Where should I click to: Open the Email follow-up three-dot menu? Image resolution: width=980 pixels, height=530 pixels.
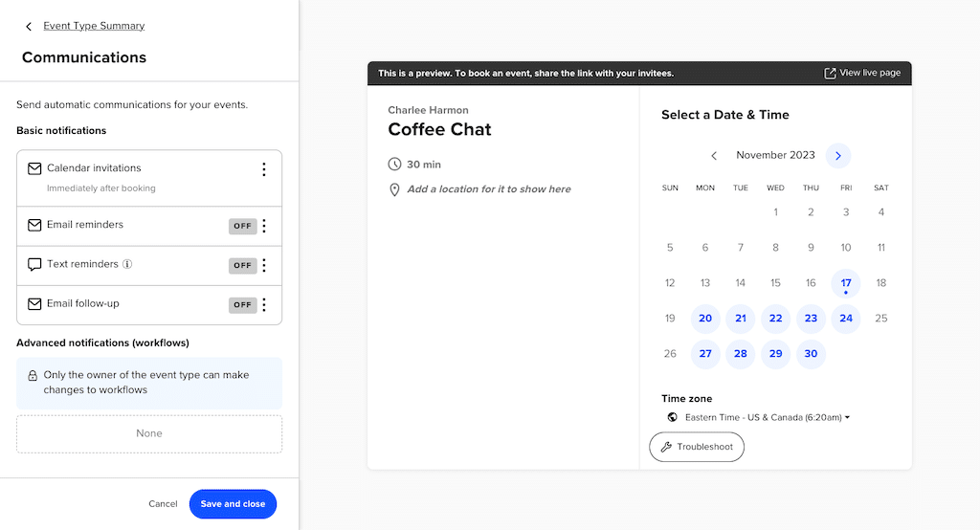coord(264,304)
